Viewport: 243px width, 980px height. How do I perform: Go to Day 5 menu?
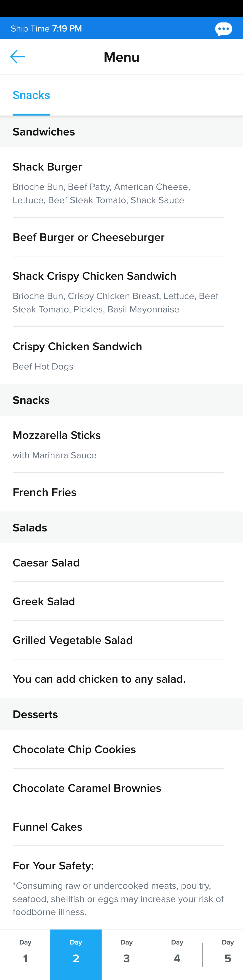(227, 954)
